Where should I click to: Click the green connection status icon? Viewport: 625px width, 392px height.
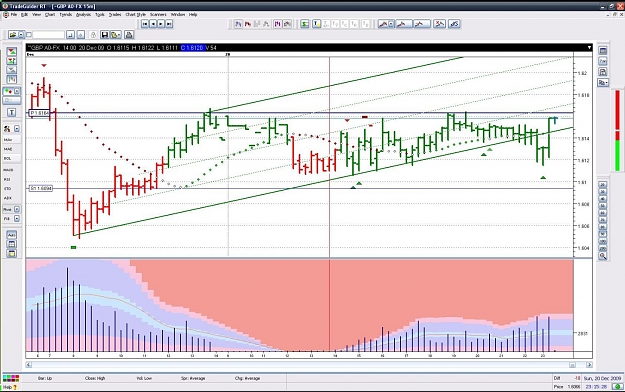pyautogui.click(x=618, y=386)
